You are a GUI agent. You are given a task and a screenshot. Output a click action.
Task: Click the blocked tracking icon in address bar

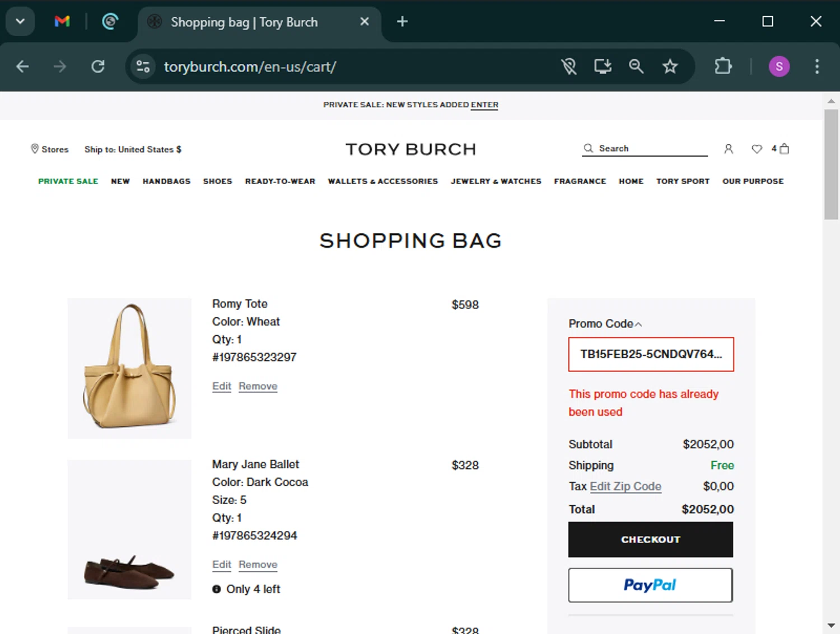pyautogui.click(x=569, y=67)
